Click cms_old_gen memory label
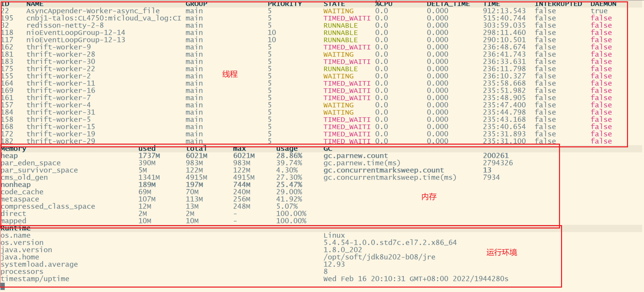This screenshot has width=644, height=292. coord(24,178)
